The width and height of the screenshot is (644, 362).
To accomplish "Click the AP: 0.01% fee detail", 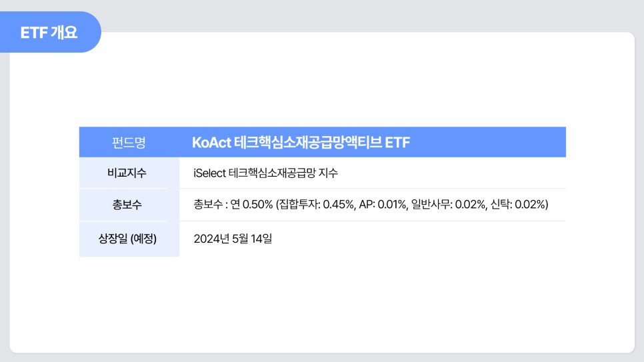I will pos(383,204).
